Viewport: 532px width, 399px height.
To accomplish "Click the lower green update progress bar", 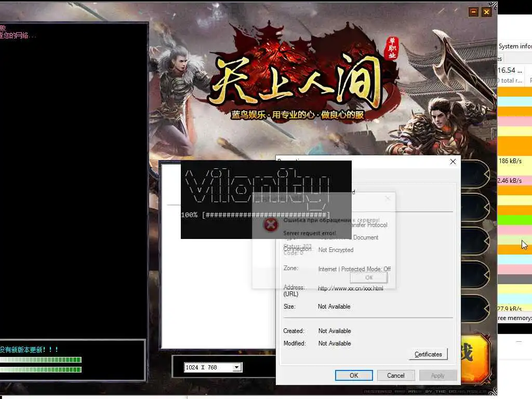I will 41,369.
